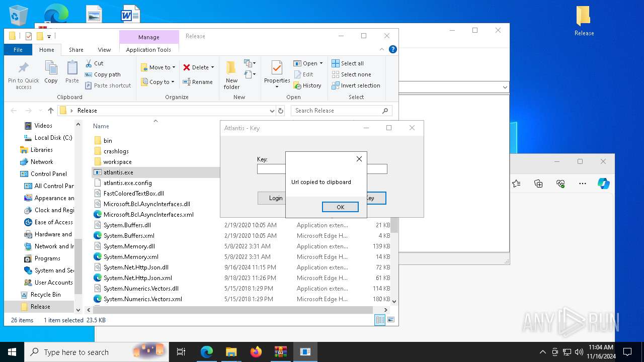644x362 pixels.
Task: Select System.Memory.xml file
Action: pyautogui.click(x=131, y=257)
